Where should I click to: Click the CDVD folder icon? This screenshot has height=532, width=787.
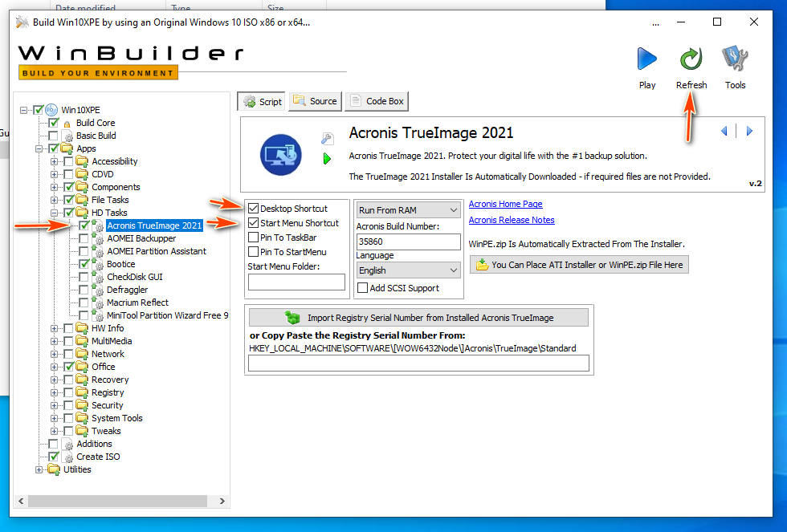(82, 174)
